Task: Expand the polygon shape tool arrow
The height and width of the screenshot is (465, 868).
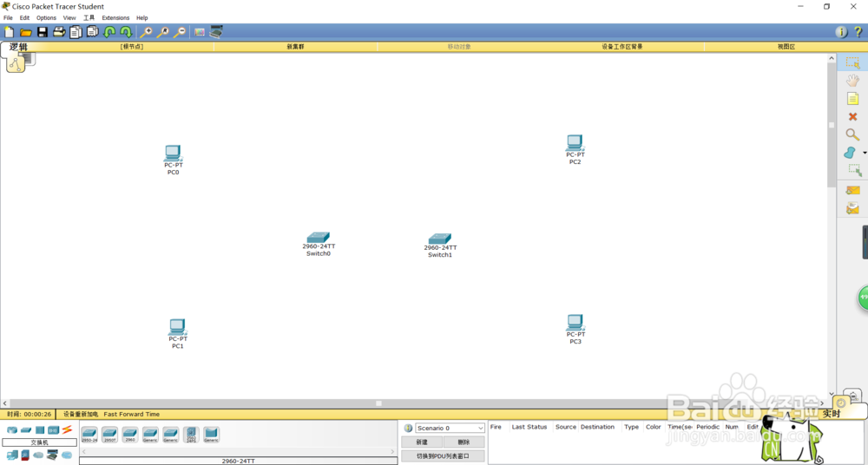Action: pos(865,152)
